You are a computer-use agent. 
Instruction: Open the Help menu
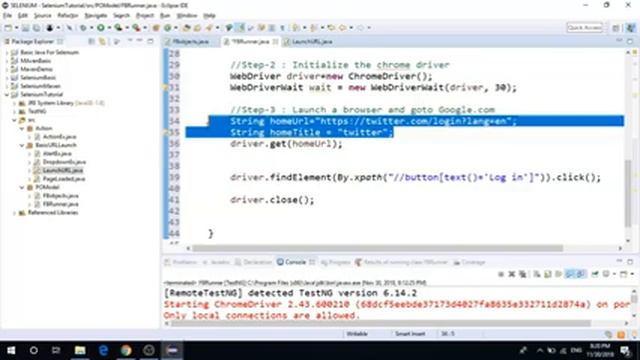pos(209,16)
